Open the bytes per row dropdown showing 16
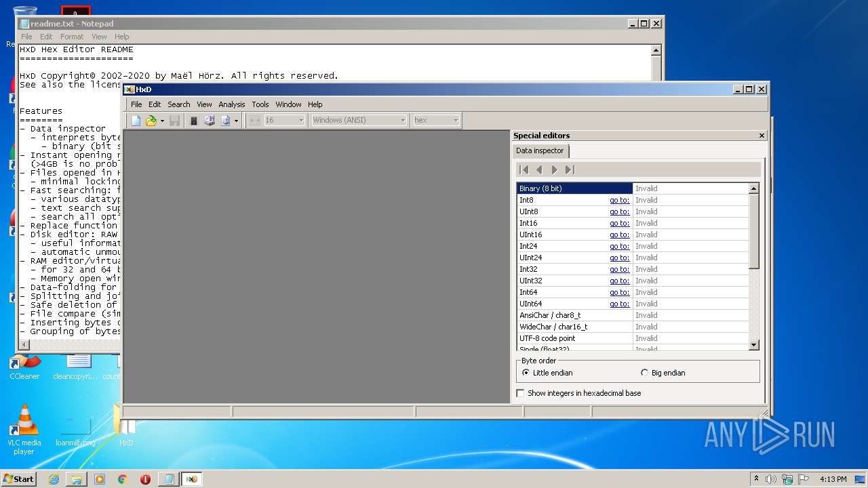The height and width of the screenshot is (488, 868). click(x=285, y=120)
